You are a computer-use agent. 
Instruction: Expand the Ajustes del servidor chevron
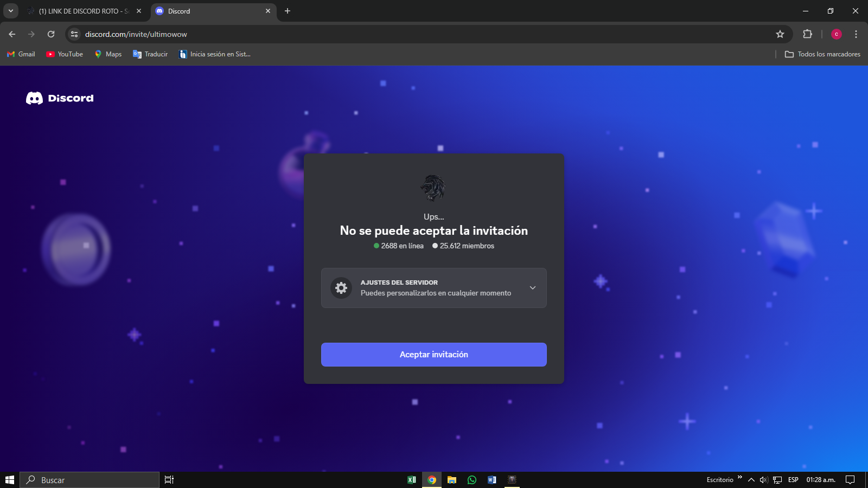pyautogui.click(x=533, y=288)
